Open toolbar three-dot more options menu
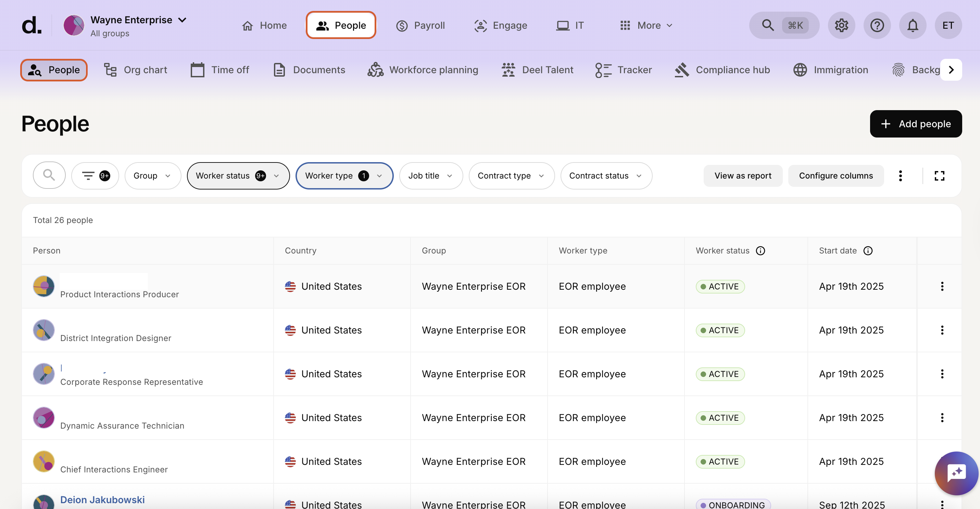Viewport: 980px width, 509px height. click(x=900, y=175)
